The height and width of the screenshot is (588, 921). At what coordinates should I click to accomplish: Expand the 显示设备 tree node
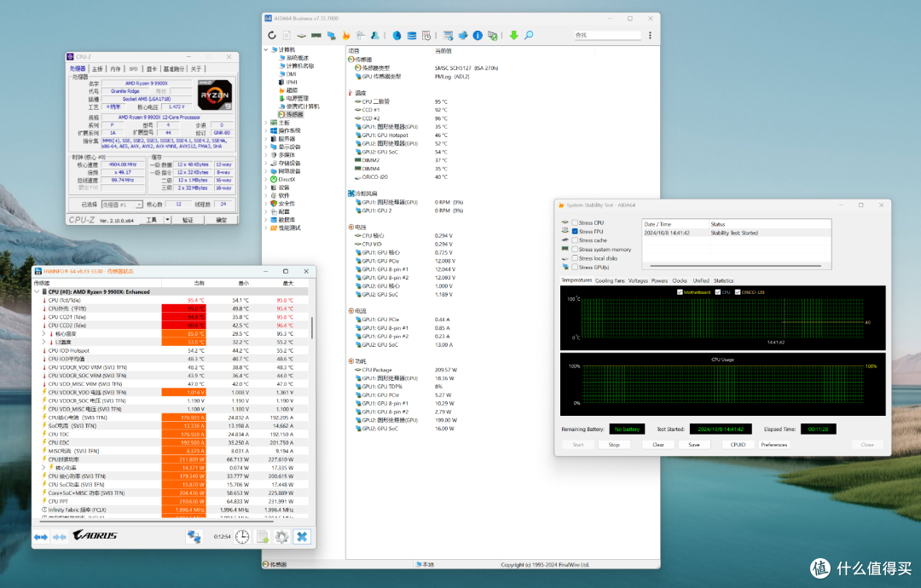pyautogui.click(x=266, y=147)
